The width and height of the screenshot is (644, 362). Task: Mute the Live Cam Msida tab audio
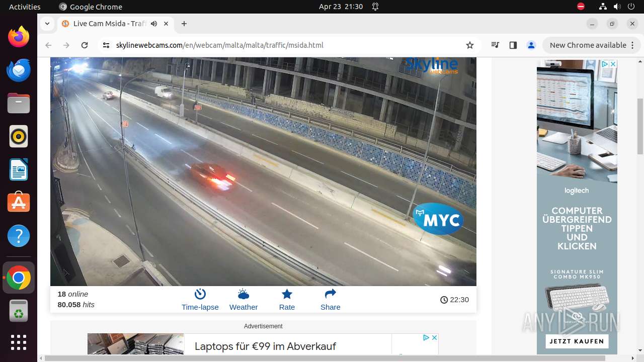(154, 24)
